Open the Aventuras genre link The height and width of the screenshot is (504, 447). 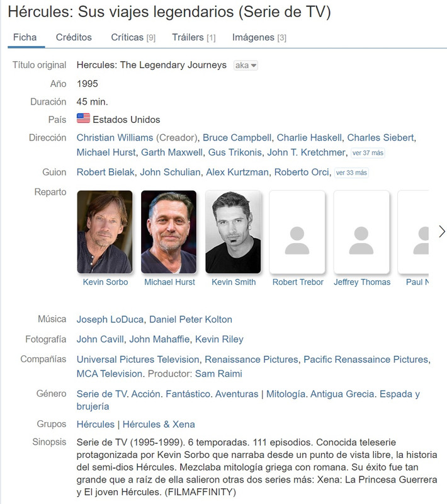(237, 394)
